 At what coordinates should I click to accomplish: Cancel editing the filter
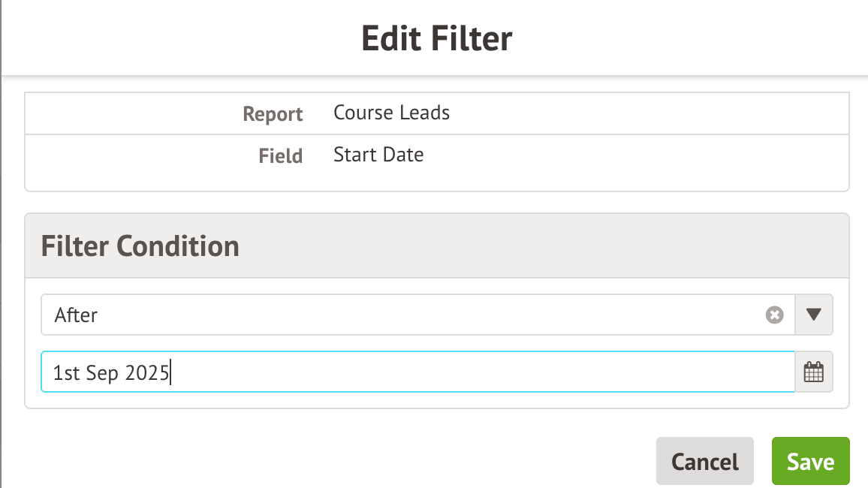coord(704,462)
